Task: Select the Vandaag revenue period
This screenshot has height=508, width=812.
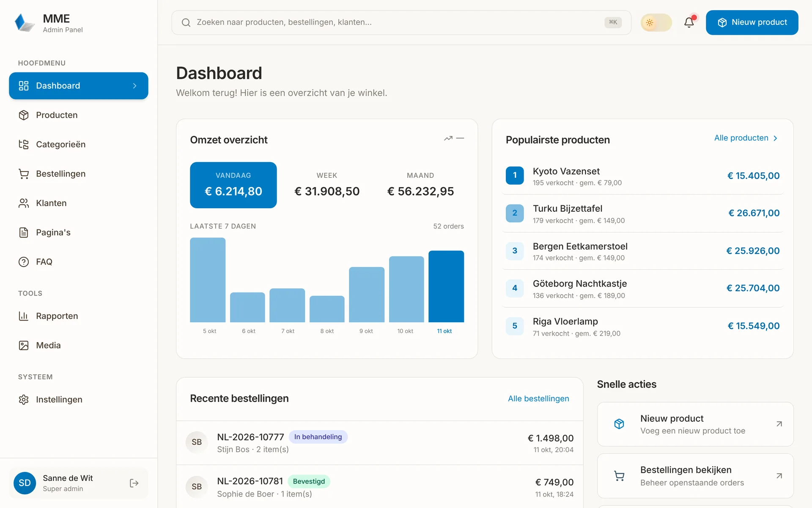Action: click(233, 185)
